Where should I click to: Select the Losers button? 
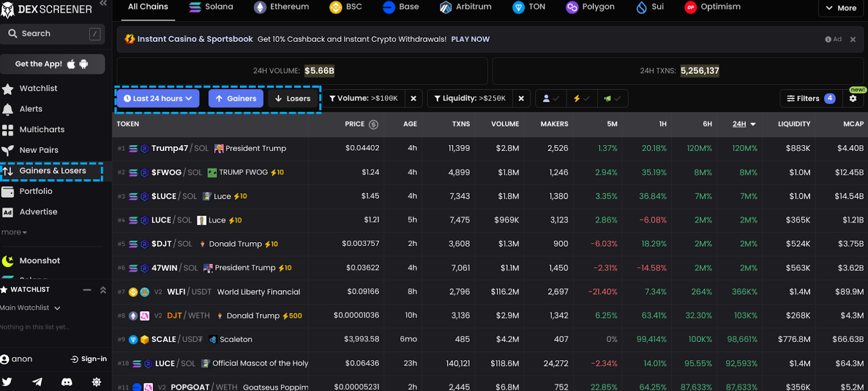(x=292, y=99)
